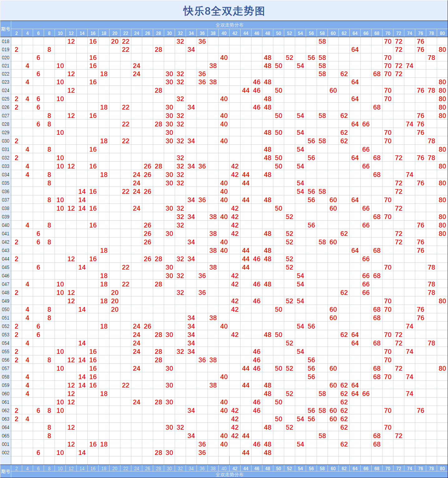This screenshot has height=478, width=448.
Task: Click the 14 in row 036
Action: click(x=82, y=191)
